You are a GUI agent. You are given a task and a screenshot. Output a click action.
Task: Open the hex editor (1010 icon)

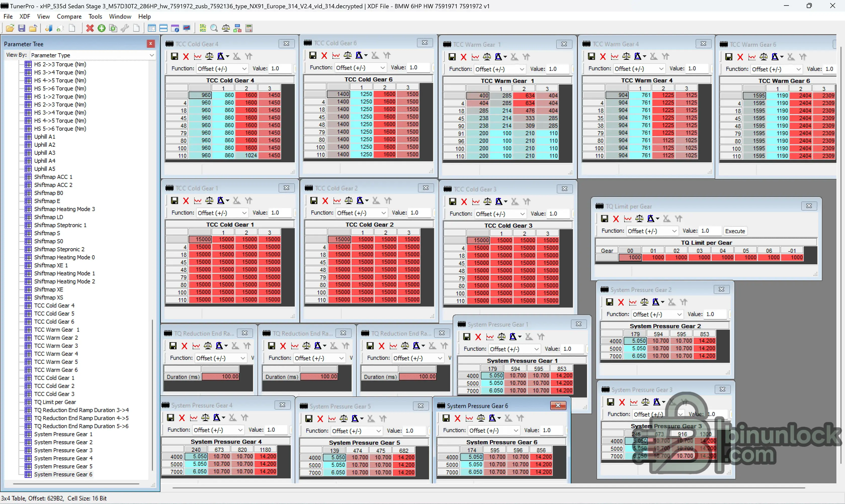pyautogui.click(x=203, y=28)
